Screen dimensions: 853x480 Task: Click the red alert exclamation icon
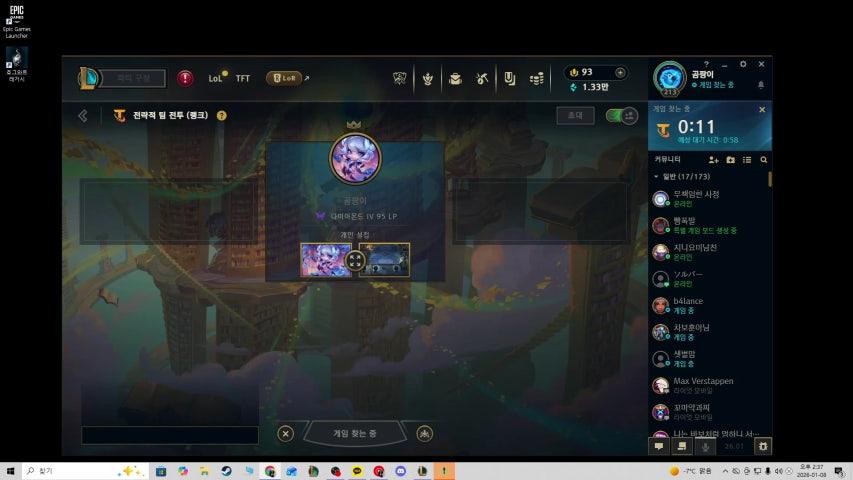pyautogui.click(x=185, y=78)
